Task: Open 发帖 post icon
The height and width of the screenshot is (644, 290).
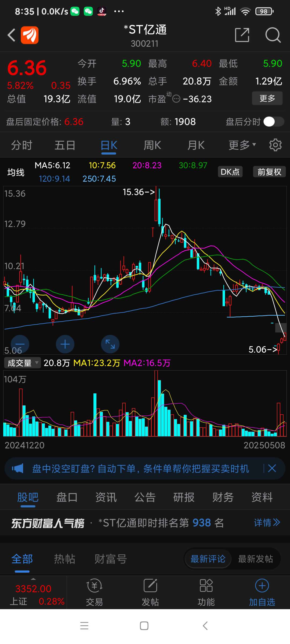Action: click(150, 592)
